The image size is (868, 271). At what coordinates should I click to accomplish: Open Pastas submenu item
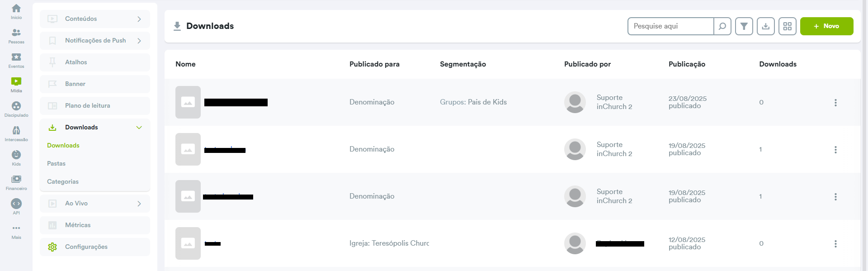tap(57, 164)
